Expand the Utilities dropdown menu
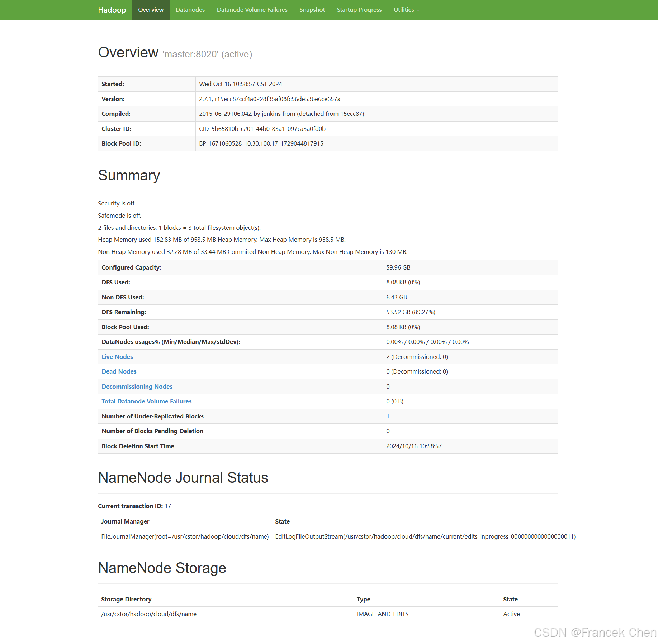Screen dimensions: 658x644 tap(406, 10)
